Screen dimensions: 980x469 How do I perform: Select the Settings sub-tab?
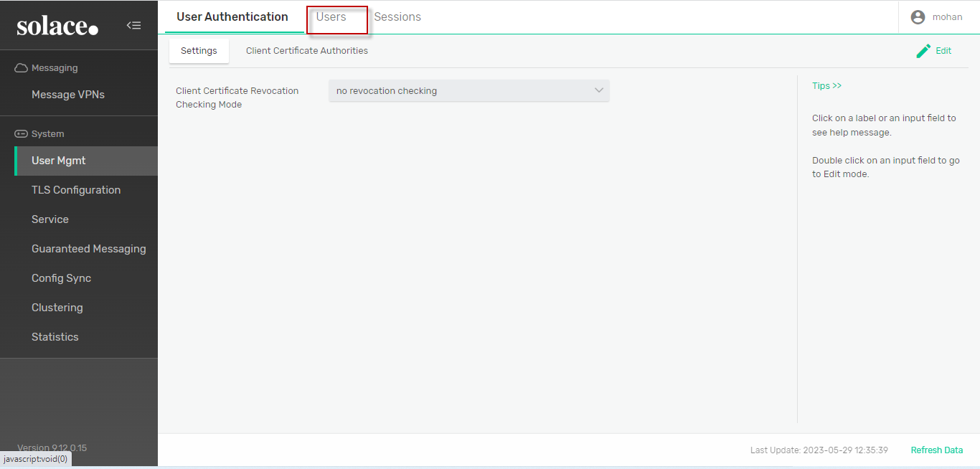coord(199,51)
